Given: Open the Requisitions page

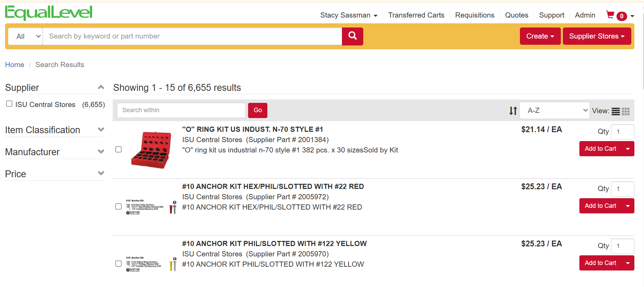Looking at the screenshot, I should pyautogui.click(x=475, y=15).
